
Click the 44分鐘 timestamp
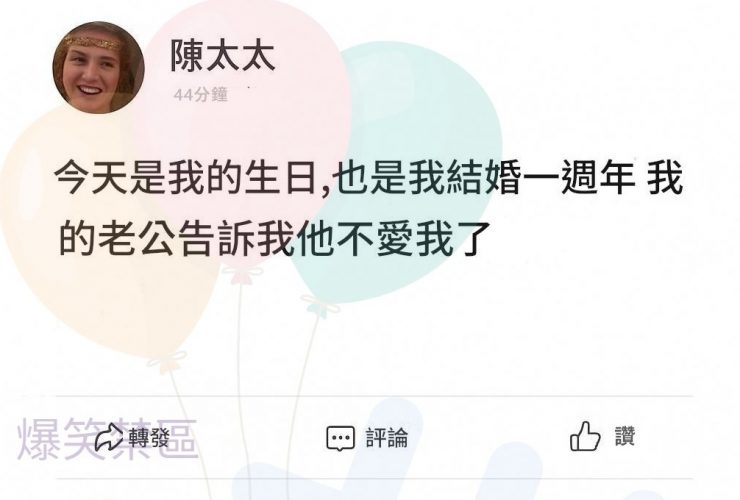[x=201, y=95]
